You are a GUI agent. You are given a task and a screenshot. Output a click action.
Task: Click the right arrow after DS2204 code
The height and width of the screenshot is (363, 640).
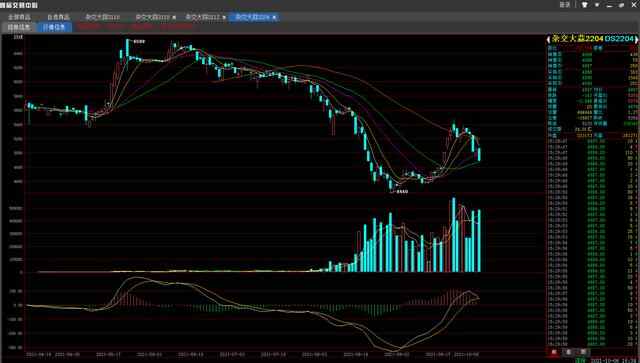click(x=636, y=39)
